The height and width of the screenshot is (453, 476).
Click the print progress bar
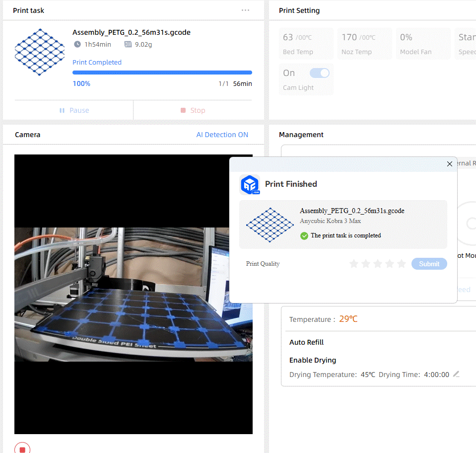(x=162, y=73)
